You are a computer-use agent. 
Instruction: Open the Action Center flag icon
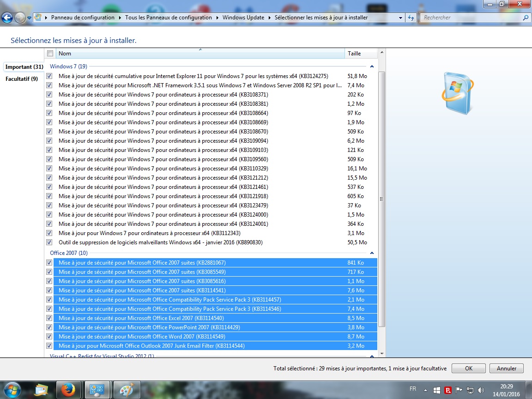[459, 390]
